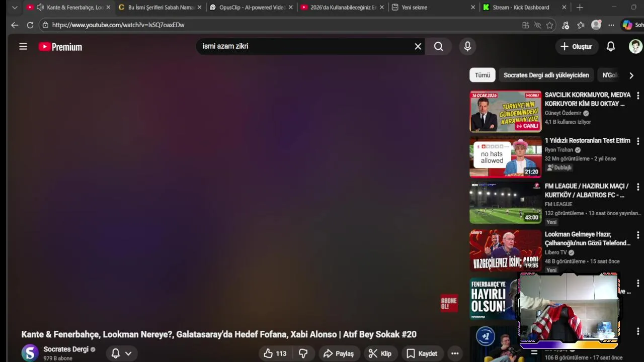Switch to the '2026'da Kullanabileceğiniz' tab
Image resolution: width=644 pixels, height=362 pixels.
[343, 8]
